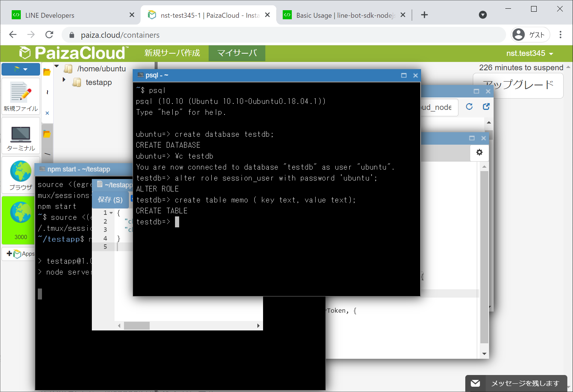Open the 新規ファイル new file launcher

coord(21,97)
